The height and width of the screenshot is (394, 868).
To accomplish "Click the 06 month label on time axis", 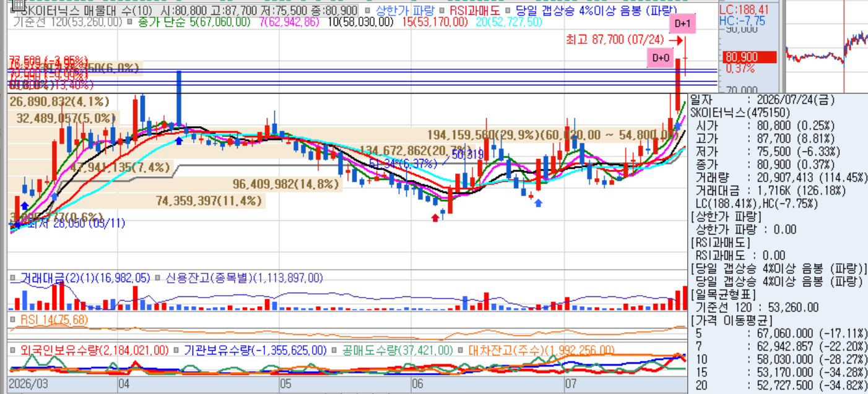I will tap(417, 384).
